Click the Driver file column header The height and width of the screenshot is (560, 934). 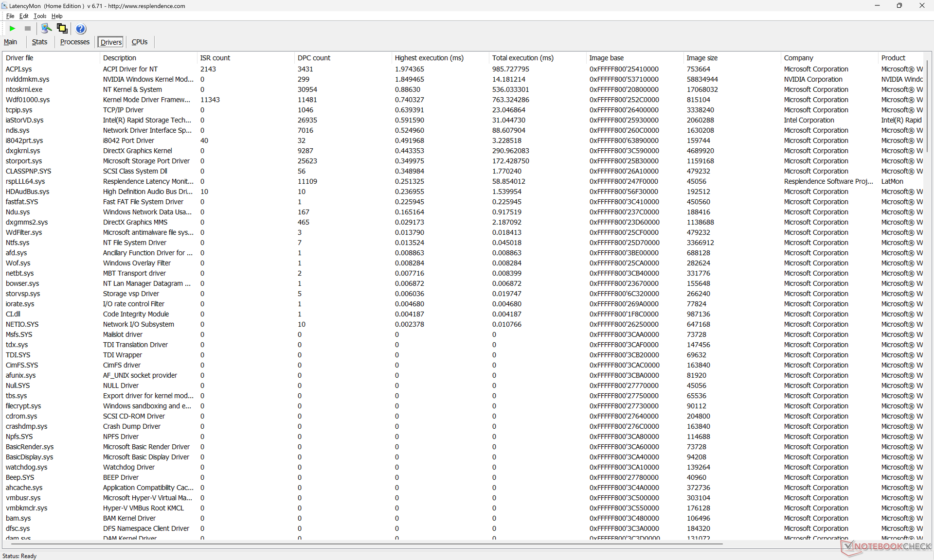[x=19, y=58]
